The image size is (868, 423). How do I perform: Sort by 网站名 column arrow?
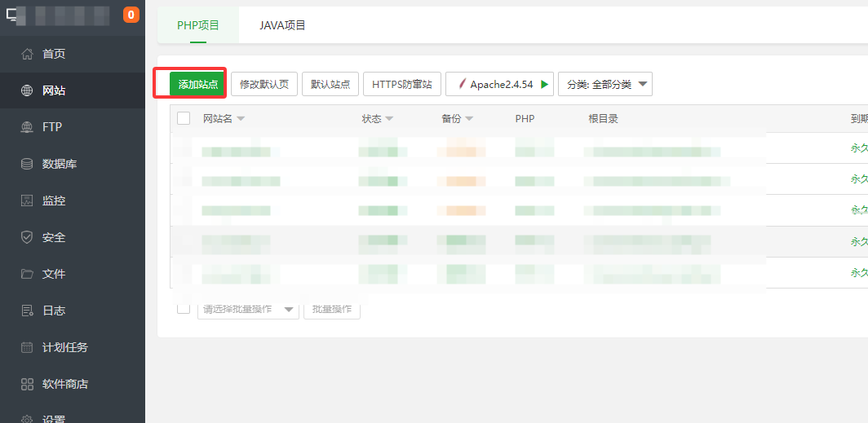click(x=241, y=119)
